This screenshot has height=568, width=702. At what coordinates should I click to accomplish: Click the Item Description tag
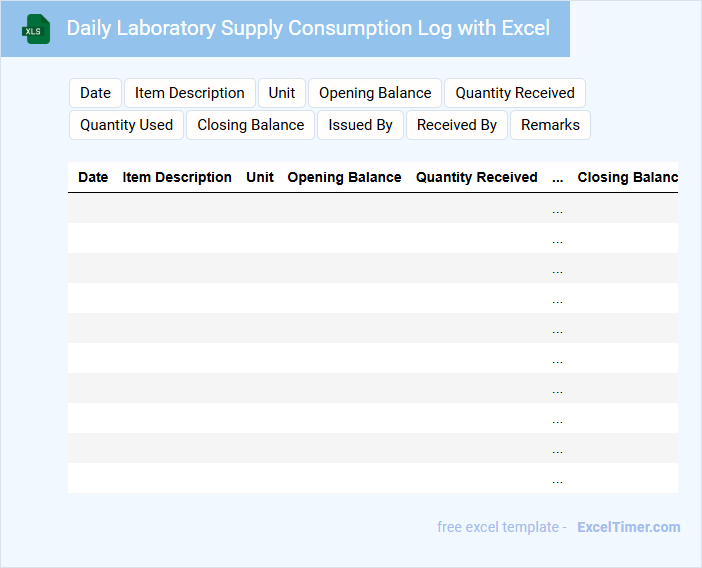click(x=189, y=93)
